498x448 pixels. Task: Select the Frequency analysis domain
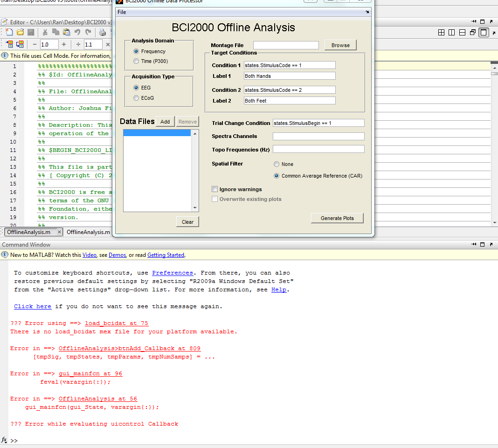[136, 51]
